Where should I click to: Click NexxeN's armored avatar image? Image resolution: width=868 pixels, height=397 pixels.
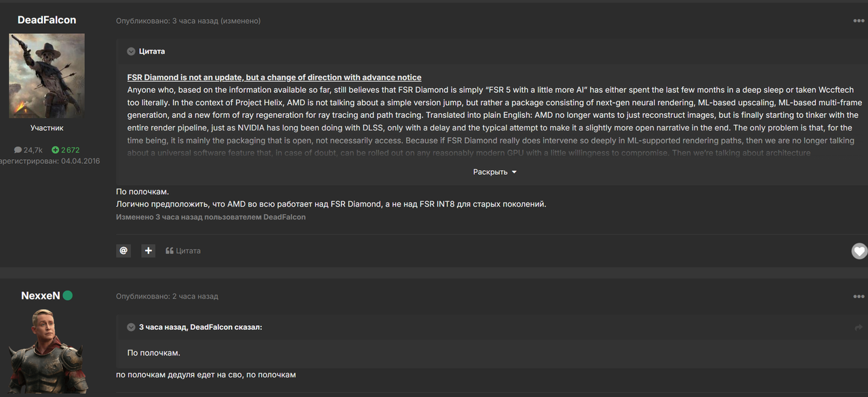pos(47,351)
